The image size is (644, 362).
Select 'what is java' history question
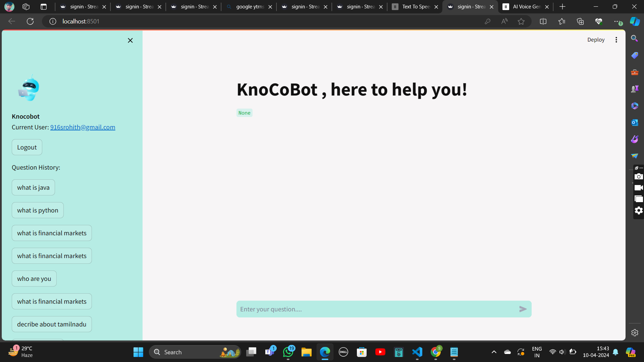click(33, 187)
